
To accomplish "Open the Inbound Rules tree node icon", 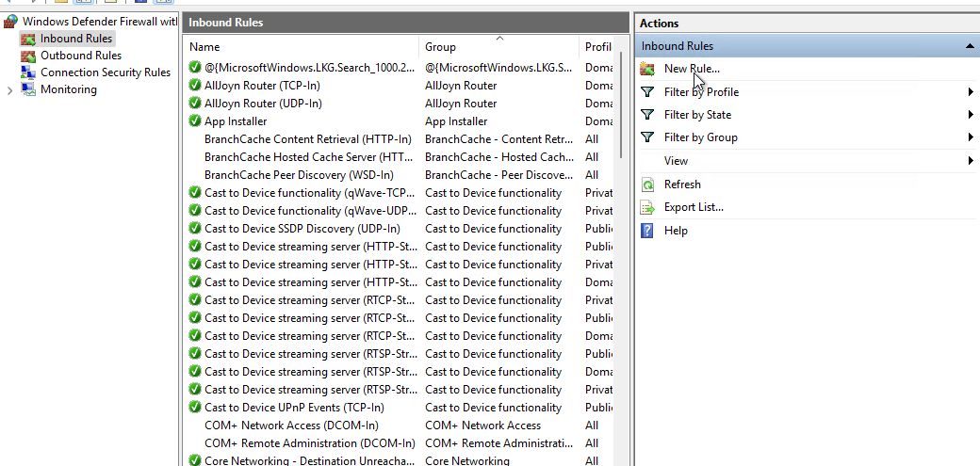I will 28,39.
